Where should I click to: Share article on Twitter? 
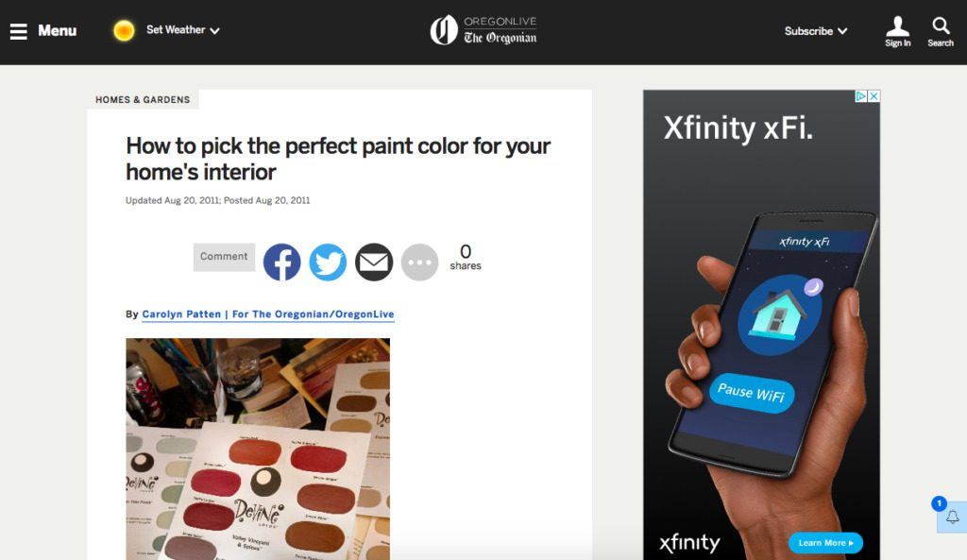328,263
